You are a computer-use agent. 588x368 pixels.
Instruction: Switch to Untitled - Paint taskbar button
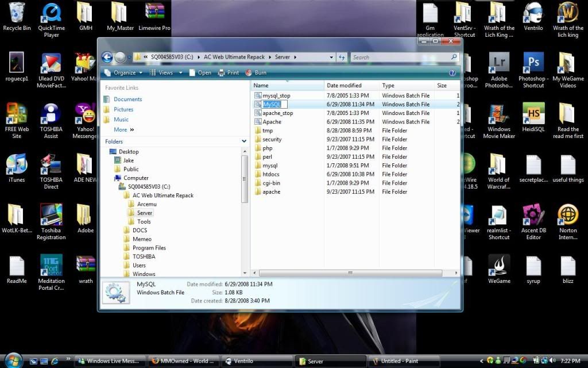(404, 361)
